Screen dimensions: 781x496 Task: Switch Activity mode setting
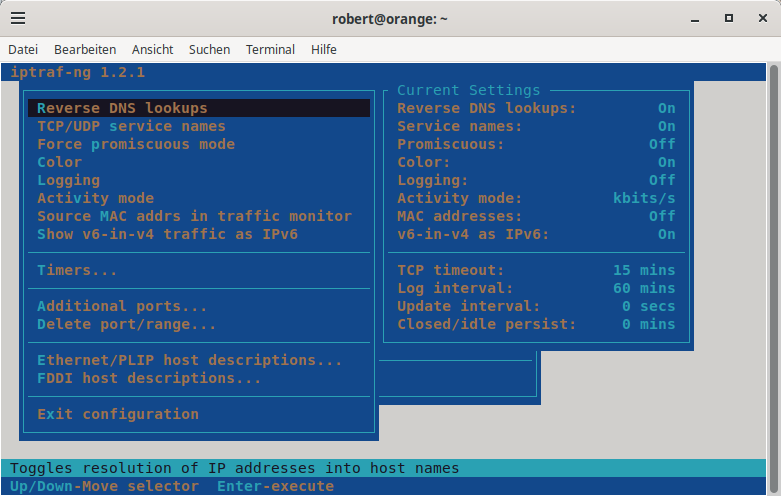tap(95, 198)
